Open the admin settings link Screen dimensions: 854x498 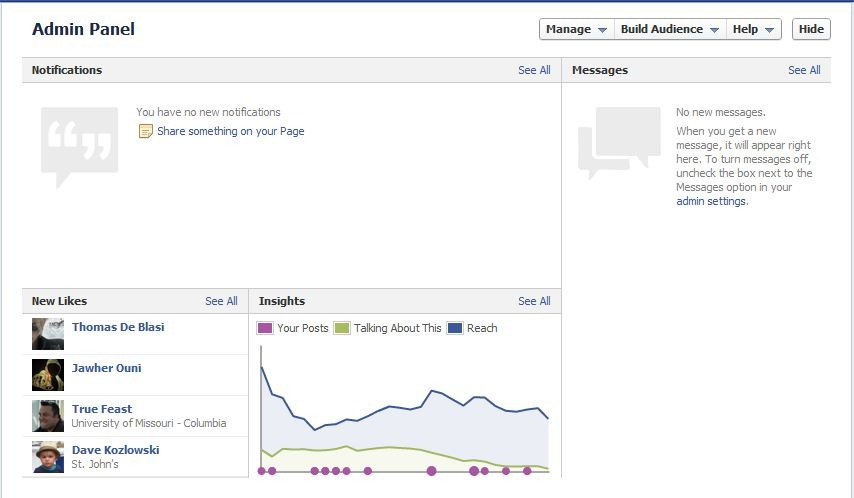tap(712, 202)
